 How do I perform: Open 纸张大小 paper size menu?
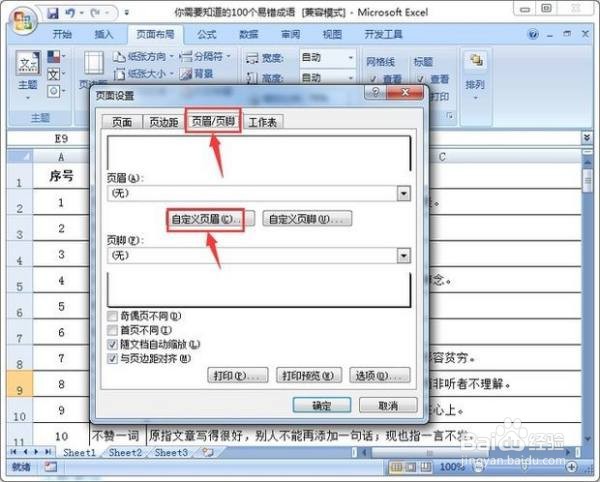(143, 73)
